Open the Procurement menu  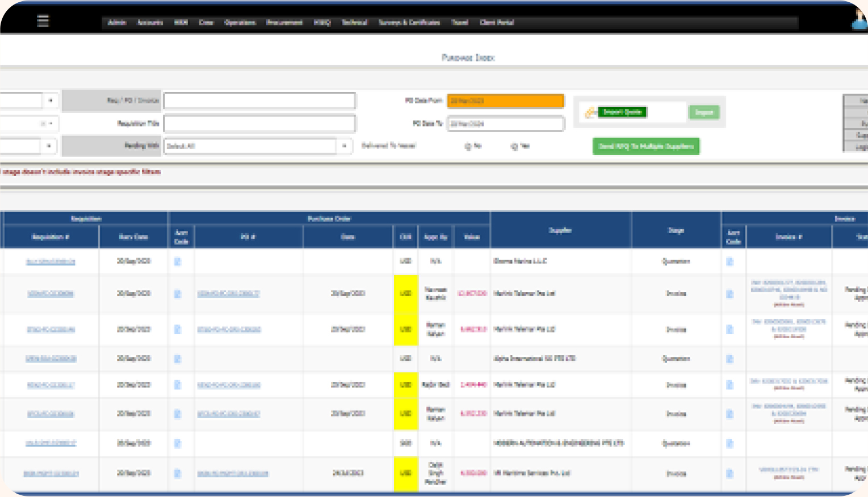tap(284, 23)
